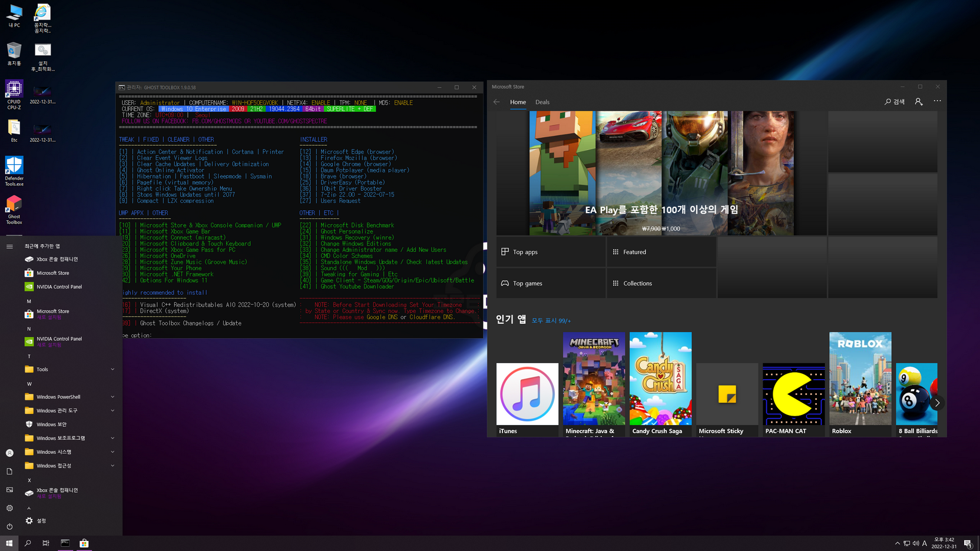Open the Recycle Bin desktop icon
The height and width of the screenshot is (551, 980).
tap(14, 54)
